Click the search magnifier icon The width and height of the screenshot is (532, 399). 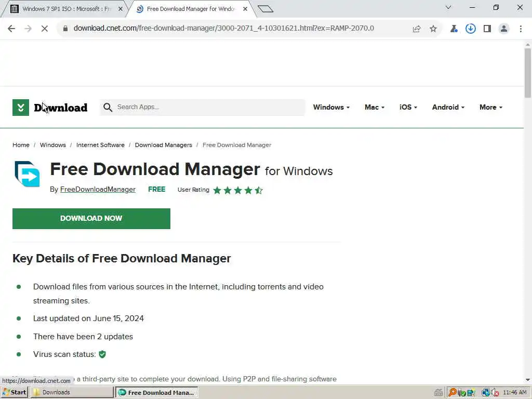pos(108,107)
